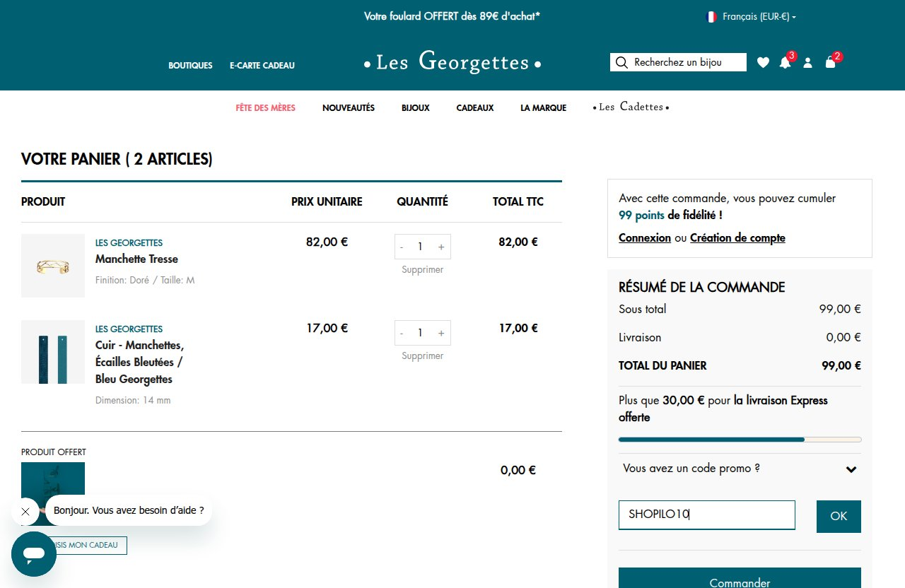This screenshot has height=588, width=905.
Task: Click 'Vous avez un code promo ?' text
Action: (691, 468)
